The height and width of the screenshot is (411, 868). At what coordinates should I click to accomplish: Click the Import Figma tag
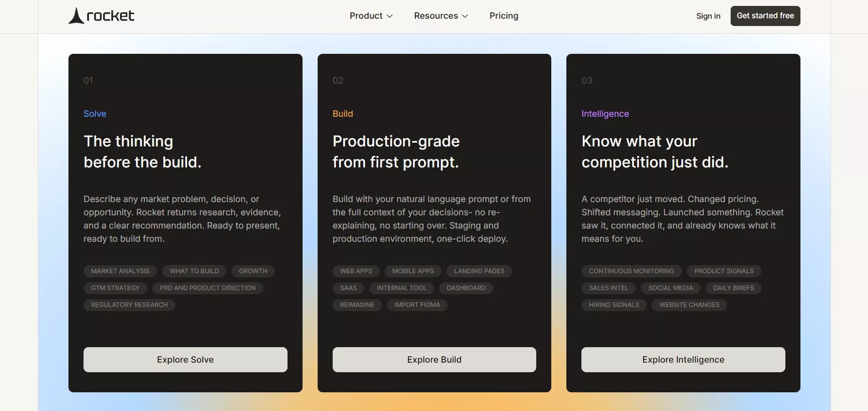click(417, 305)
